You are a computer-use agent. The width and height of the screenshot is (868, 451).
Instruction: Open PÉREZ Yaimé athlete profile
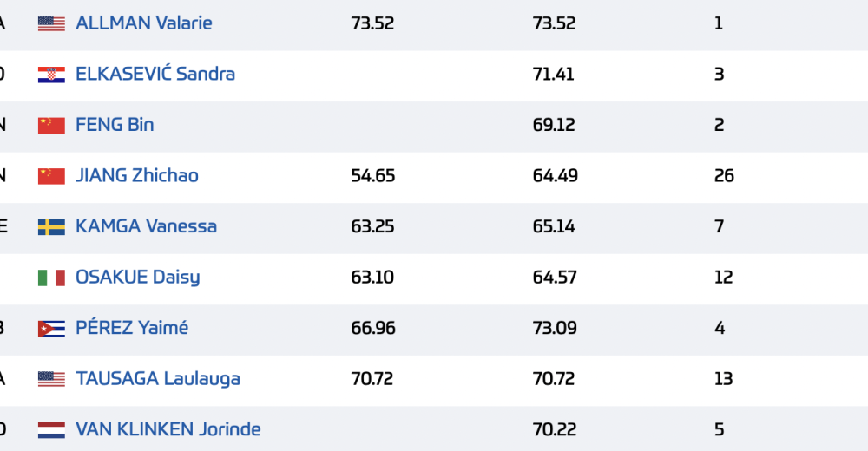pos(132,328)
